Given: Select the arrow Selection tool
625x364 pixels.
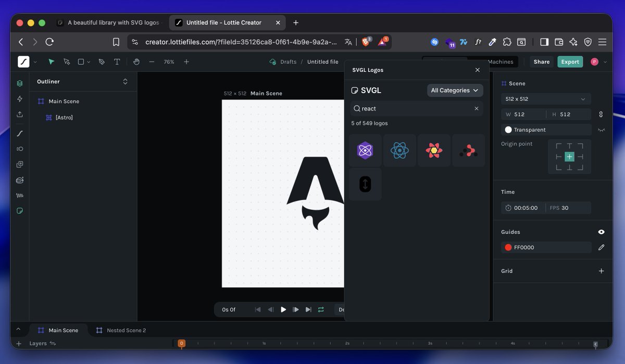Looking at the screenshot, I should click(51, 61).
